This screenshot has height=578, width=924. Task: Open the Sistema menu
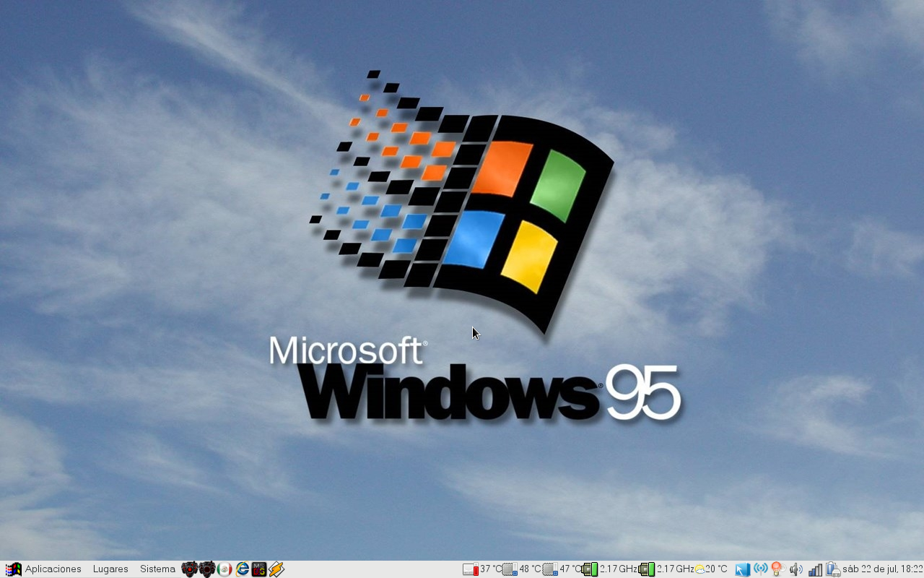[157, 569]
